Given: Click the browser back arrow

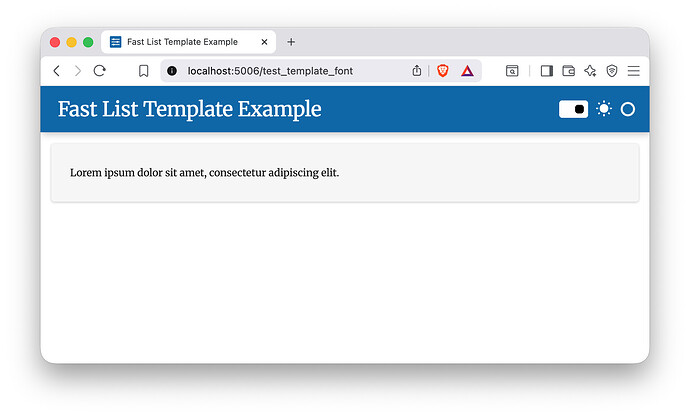Looking at the screenshot, I should click(x=57, y=71).
